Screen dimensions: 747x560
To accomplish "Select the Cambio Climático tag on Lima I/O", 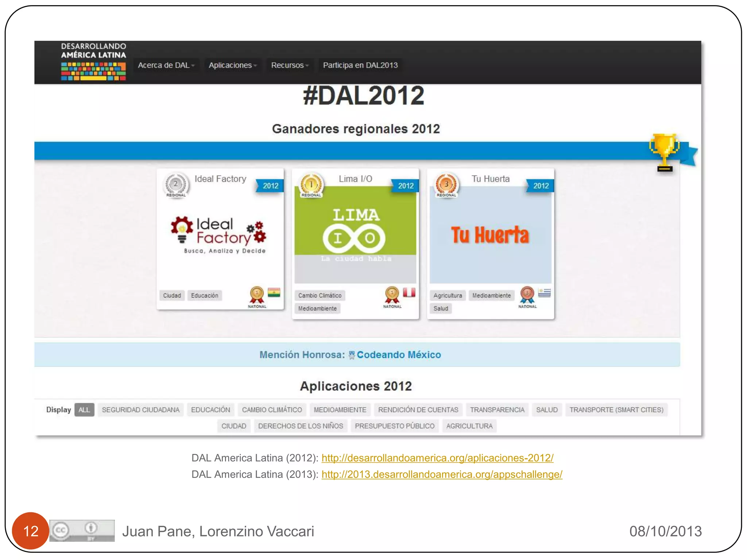I will (320, 295).
